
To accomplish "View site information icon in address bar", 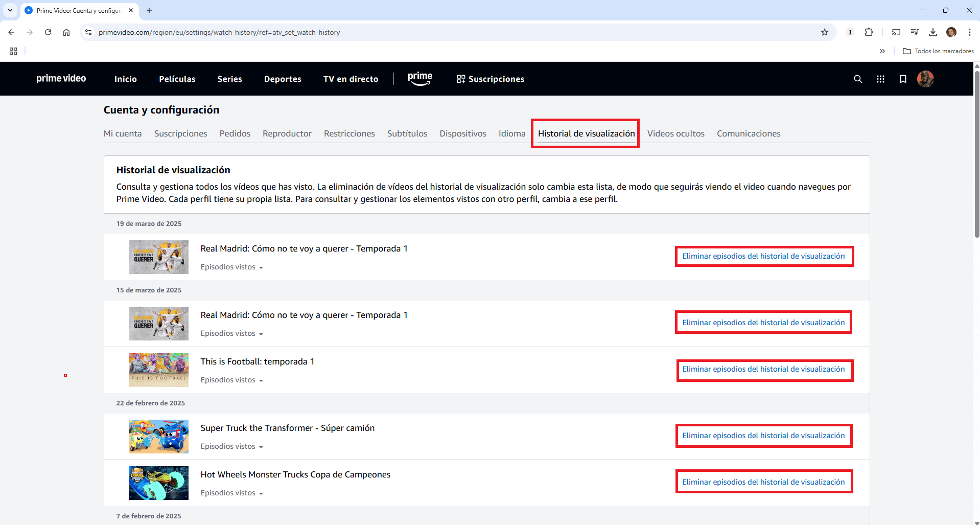I will pyautogui.click(x=88, y=32).
